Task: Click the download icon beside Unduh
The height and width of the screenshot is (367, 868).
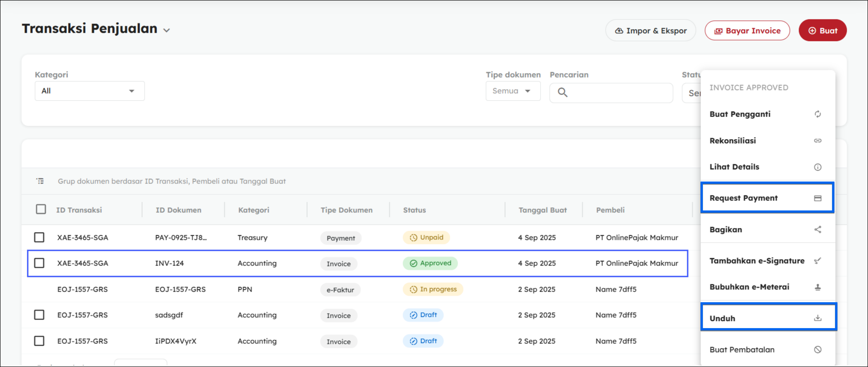Action: pos(818,318)
